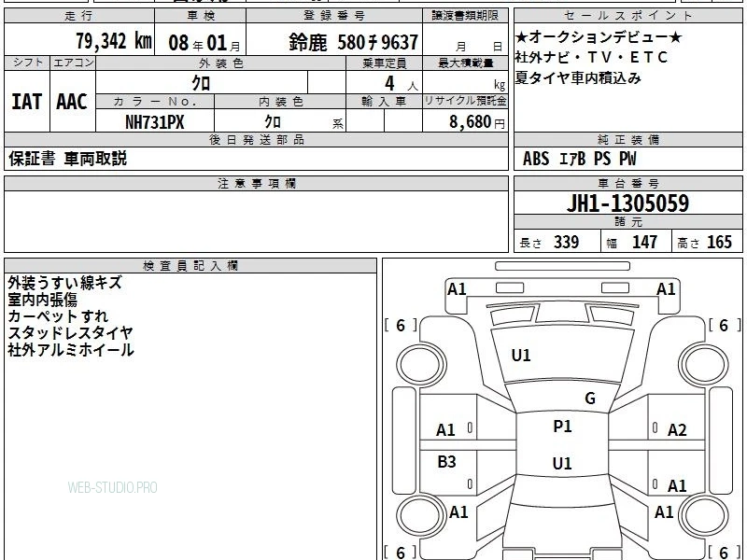Click the IAT shift value
Screen dimensions: 747x560
coord(27,102)
